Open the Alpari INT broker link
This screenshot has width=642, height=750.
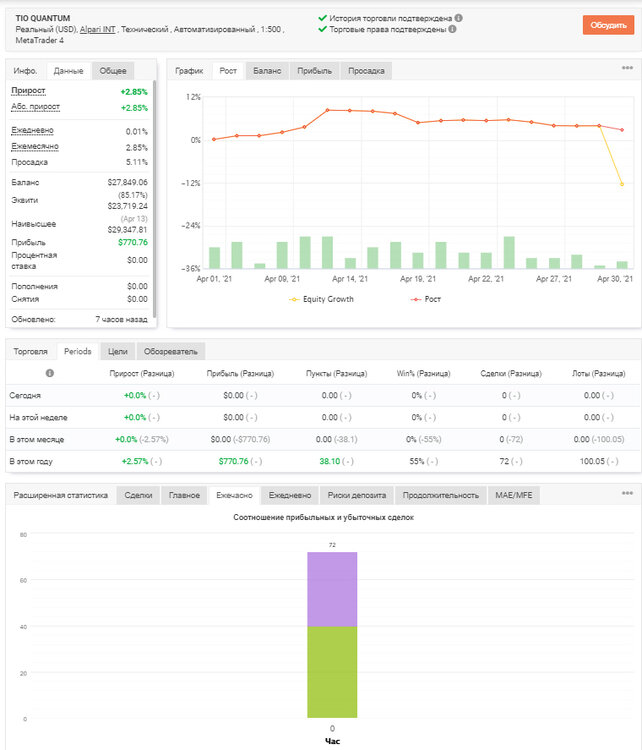pyautogui.click(x=98, y=29)
